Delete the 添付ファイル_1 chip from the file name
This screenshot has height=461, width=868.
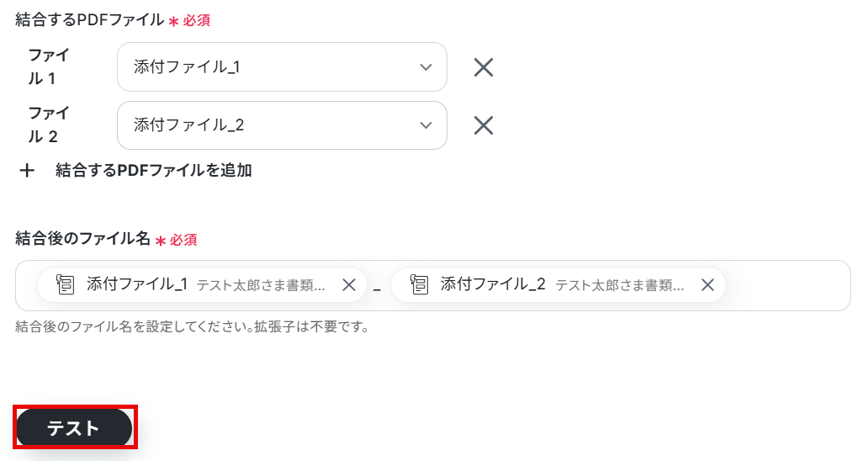(349, 285)
